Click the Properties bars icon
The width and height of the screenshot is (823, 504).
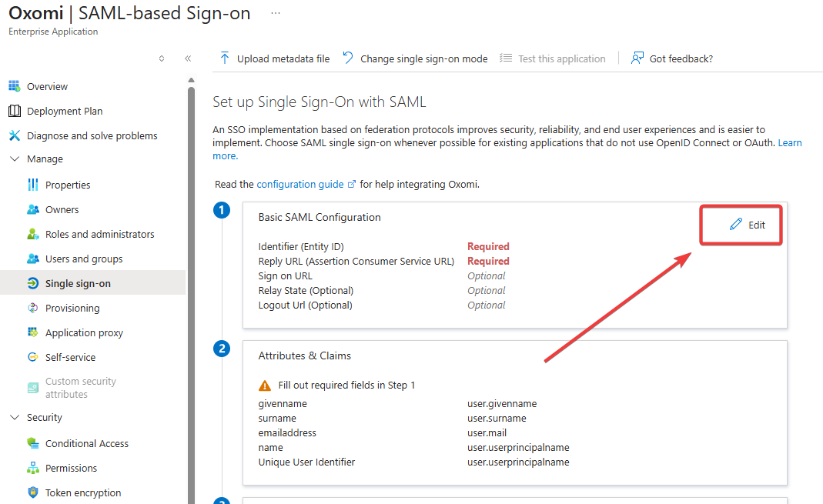32,185
